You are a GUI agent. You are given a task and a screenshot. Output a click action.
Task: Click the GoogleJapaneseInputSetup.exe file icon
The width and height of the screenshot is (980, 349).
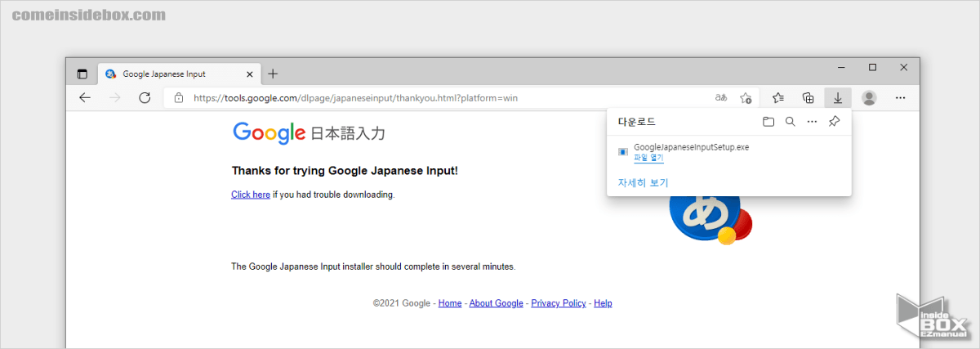623,152
